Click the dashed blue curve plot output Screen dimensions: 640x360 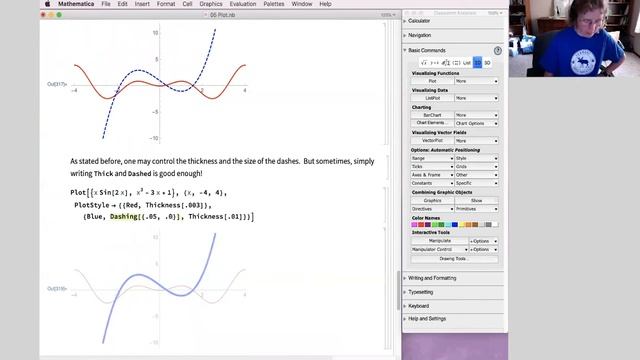tap(159, 84)
